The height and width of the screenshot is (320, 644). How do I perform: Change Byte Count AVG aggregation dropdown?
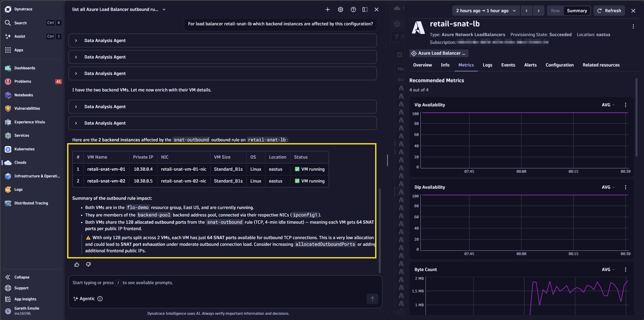[x=608, y=270]
